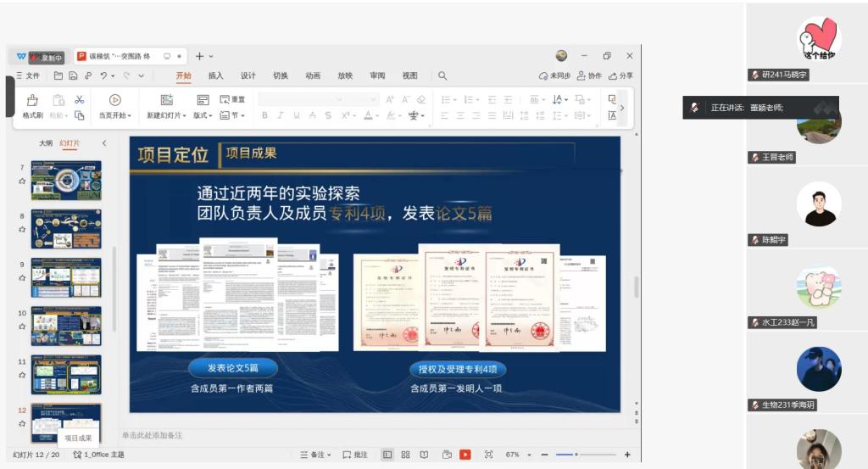Viewport: 868px width, 469px height.
Task: Click the Cut scissors icon
Action: click(x=79, y=100)
